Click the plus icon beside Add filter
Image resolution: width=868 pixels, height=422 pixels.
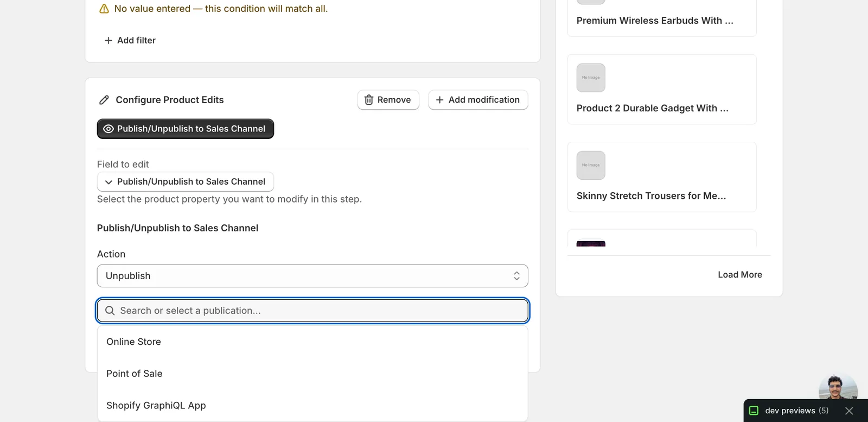(x=108, y=41)
